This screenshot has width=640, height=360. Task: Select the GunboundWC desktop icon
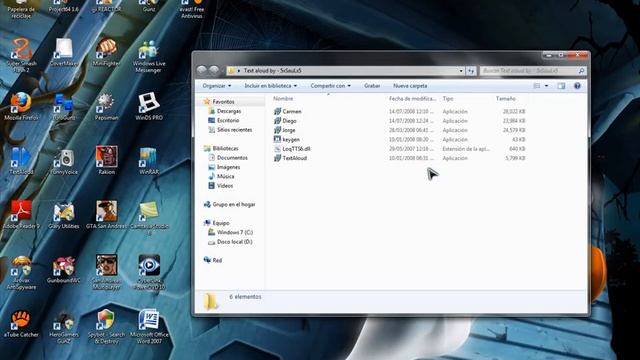click(64, 269)
